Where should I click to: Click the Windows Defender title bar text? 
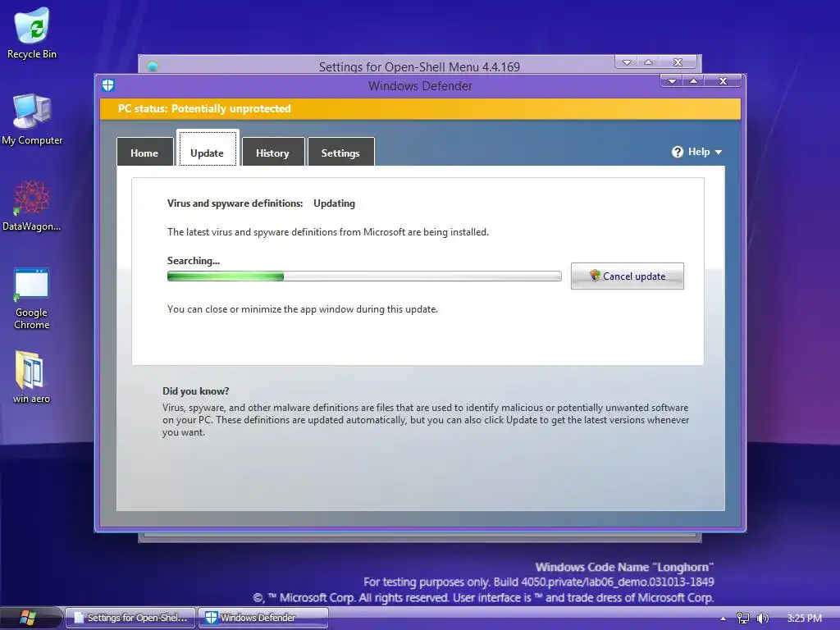[420, 85]
